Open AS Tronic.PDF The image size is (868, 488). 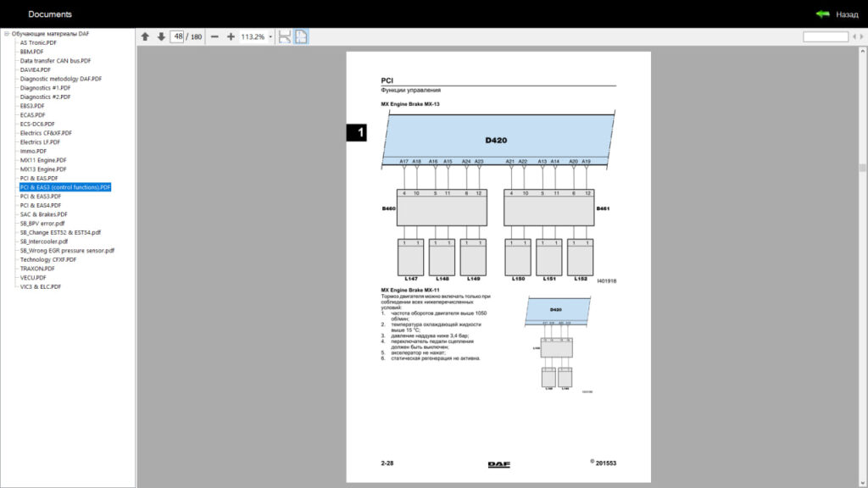click(x=38, y=42)
